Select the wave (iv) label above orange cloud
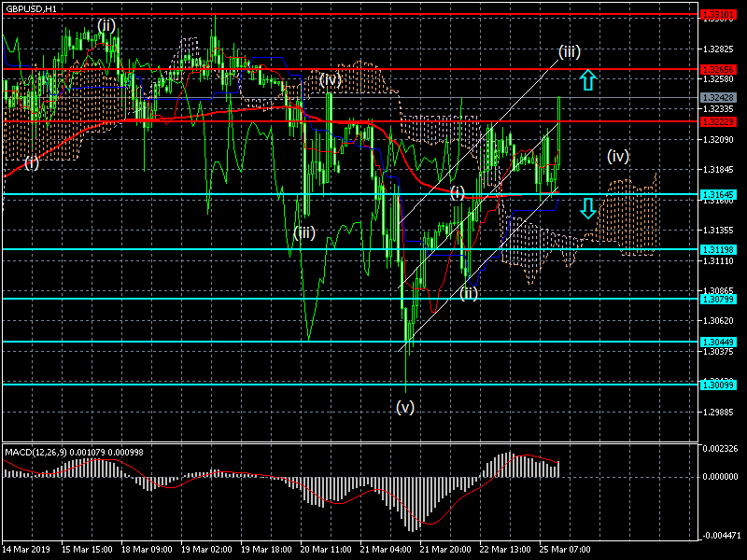747x560 pixels. pyautogui.click(x=618, y=156)
